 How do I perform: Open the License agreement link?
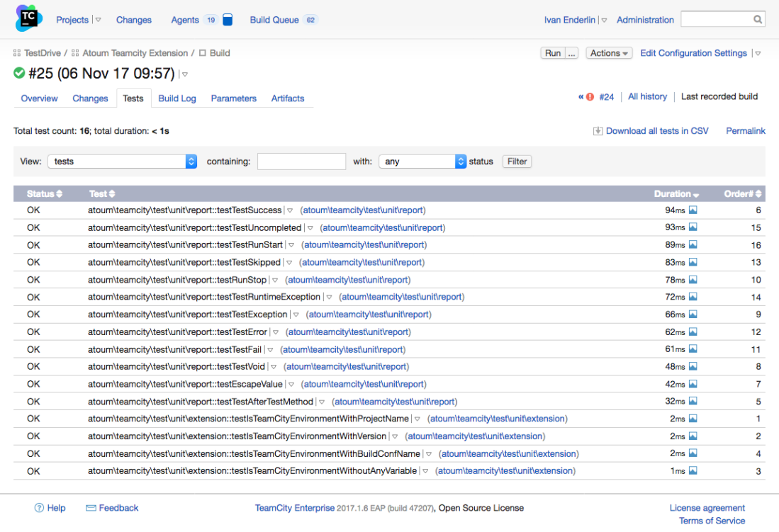[707, 508]
